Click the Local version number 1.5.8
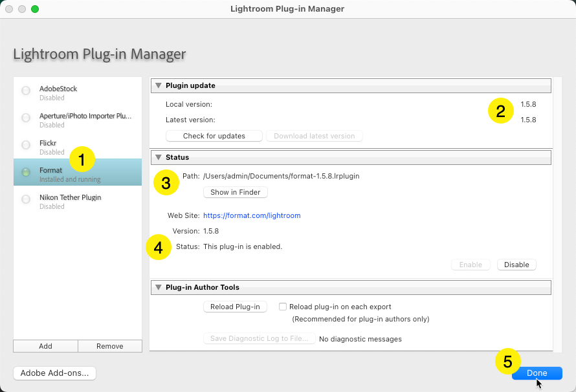The image size is (576, 392). (x=528, y=104)
